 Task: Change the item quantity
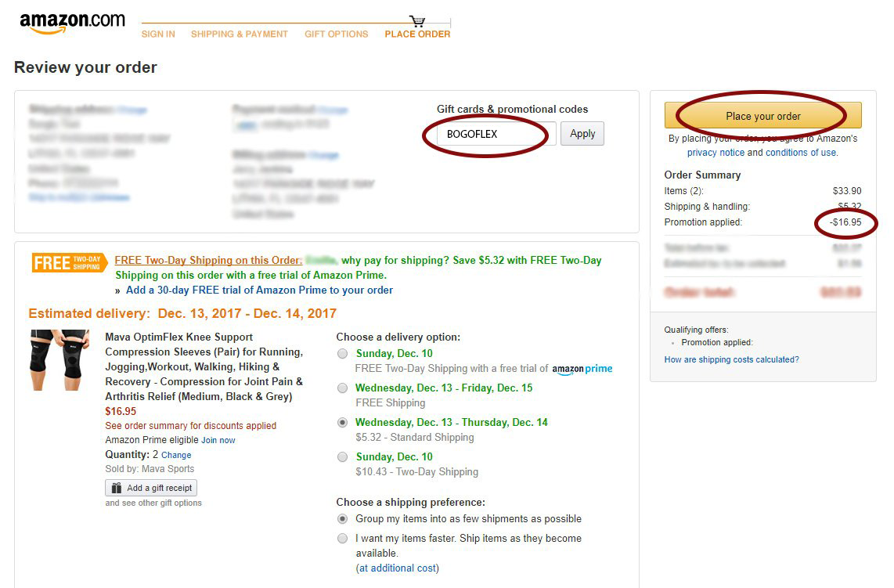(176, 455)
